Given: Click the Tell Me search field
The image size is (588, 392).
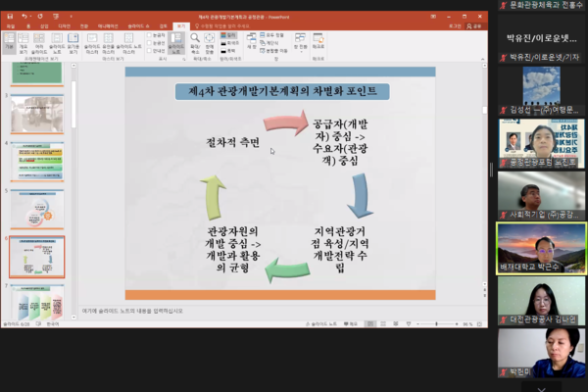Looking at the screenshot, I should click(222, 26).
